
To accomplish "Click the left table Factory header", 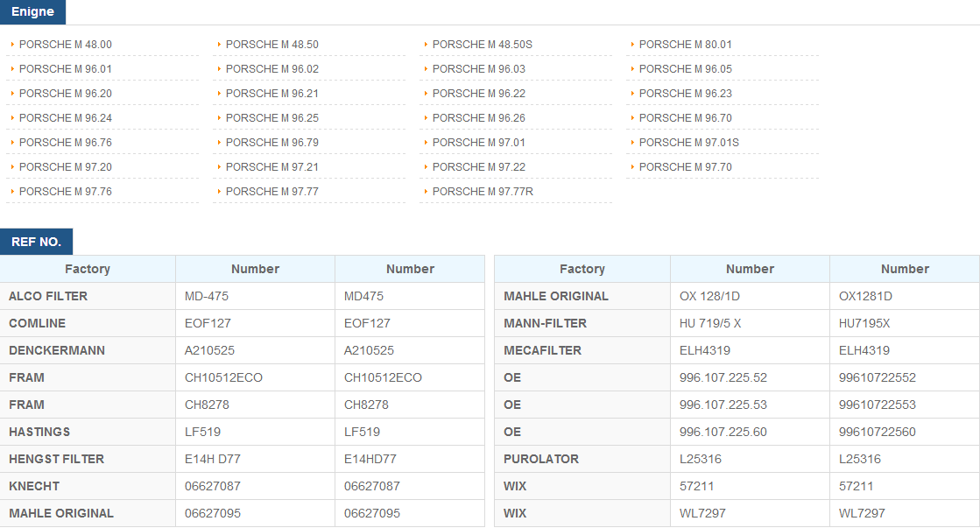I will click(x=88, y=269).
